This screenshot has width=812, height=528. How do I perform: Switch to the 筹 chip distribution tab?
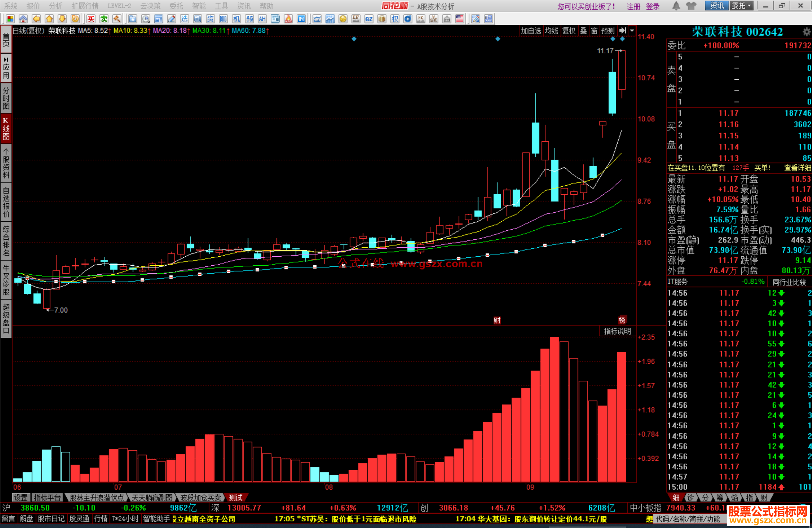click(720, 498)
